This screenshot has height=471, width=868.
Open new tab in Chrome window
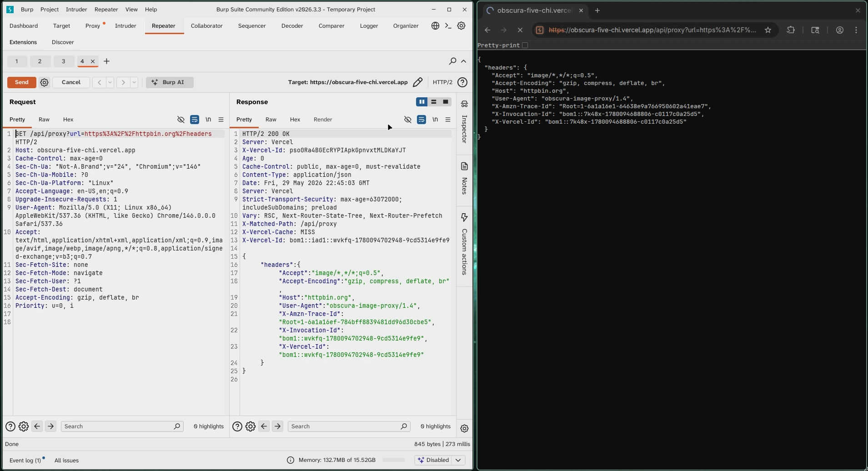coord(597,10)
